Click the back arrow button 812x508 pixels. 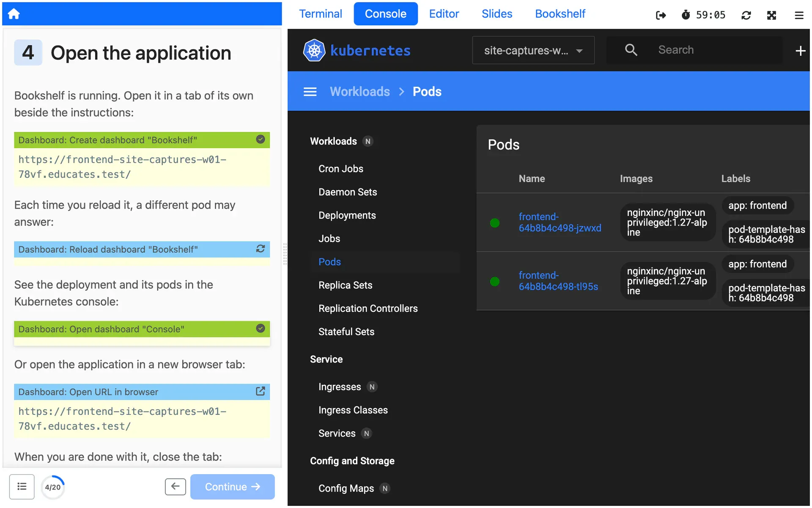click(175, 486)
